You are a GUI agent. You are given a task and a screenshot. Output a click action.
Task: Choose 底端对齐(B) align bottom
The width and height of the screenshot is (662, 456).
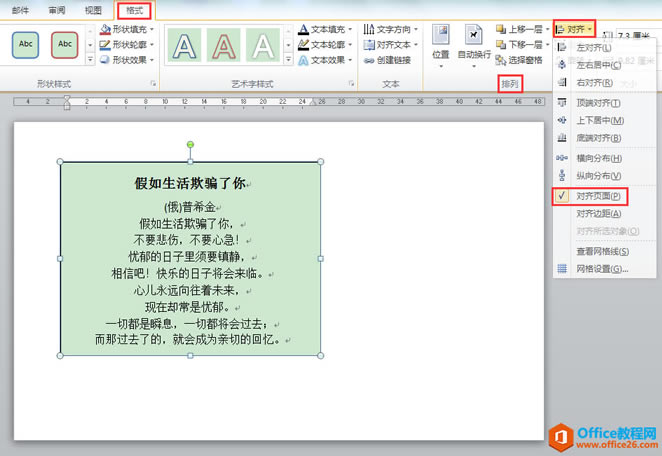pyautogui.click(x=605, y=138)
